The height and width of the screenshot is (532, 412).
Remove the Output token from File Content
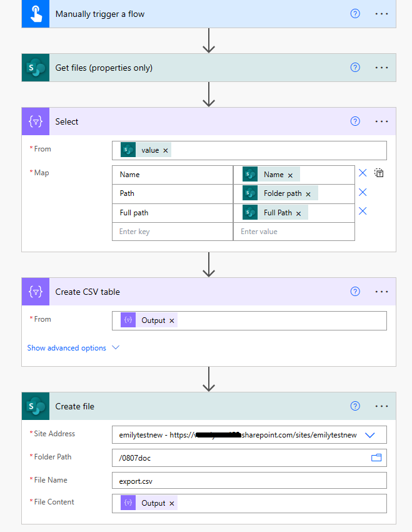point(171,503)
